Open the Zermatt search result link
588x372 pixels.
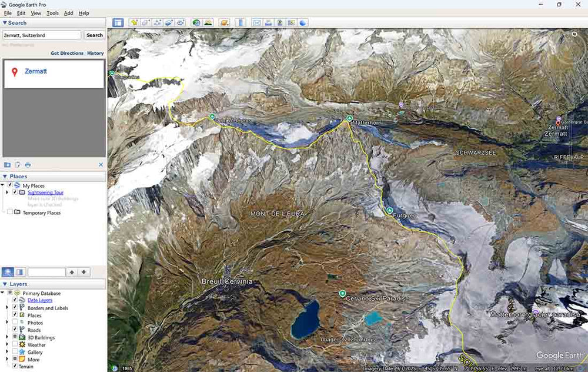click(x=36, y=71)
